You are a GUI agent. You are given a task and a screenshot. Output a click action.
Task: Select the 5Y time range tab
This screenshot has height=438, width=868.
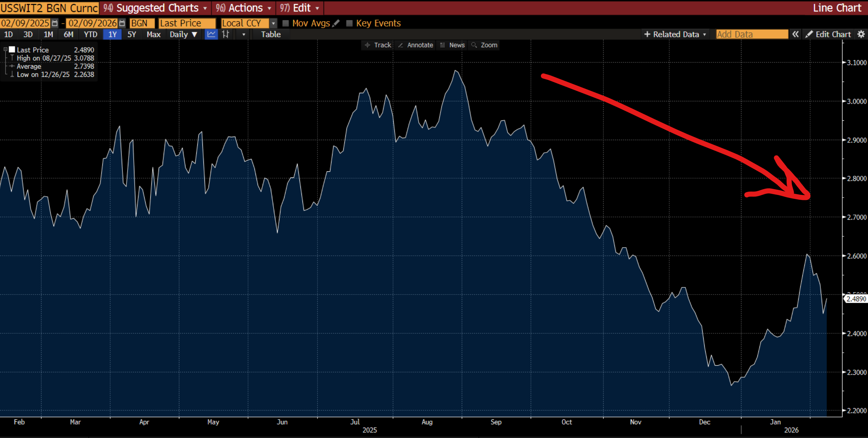(x=131, y=34)
